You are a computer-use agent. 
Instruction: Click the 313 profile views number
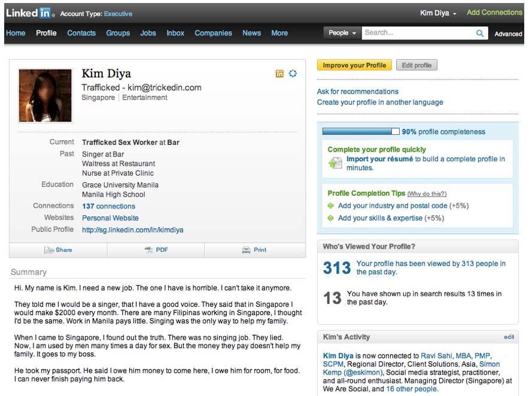pos(337,268)
